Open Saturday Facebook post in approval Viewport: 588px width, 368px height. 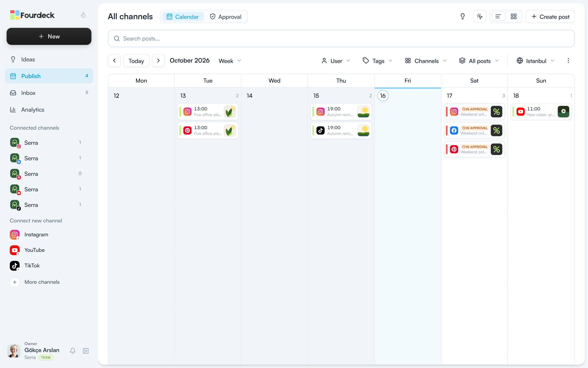(474, 130)
